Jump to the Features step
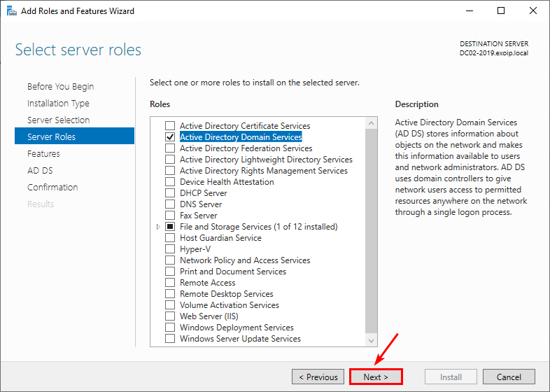Viewport: 550px width, 392px height. coord(43,154)
